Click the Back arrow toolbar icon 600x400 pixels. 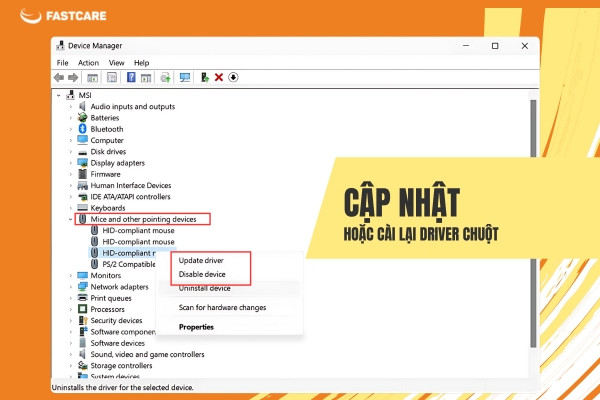[x=59, y=78]
